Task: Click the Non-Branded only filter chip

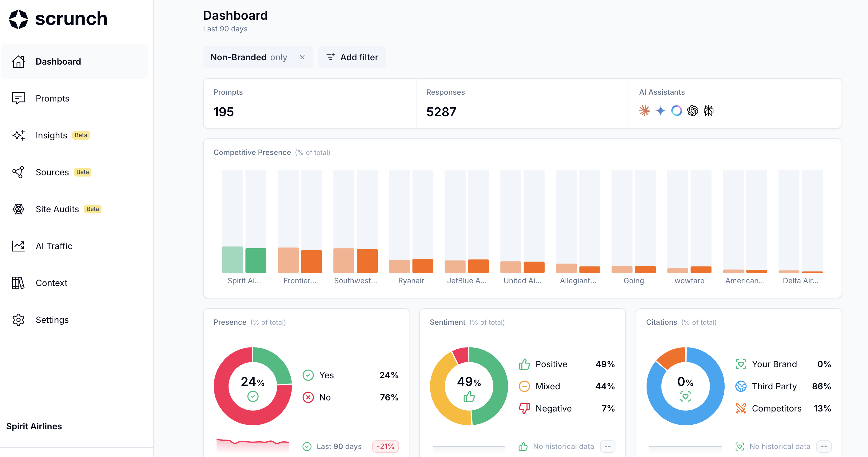Action: (249, 57)
